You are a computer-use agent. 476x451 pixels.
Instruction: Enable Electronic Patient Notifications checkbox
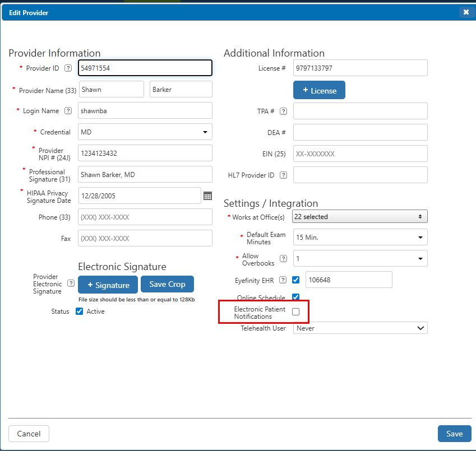[x=296, y=312]
